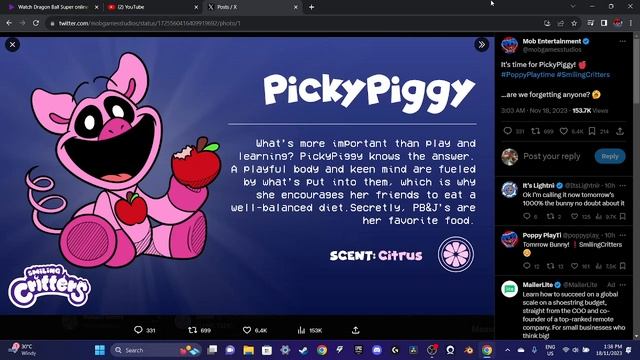Open Mob Entertainment profile avatar
This screenshot has height=360, width=640.
pos(509,45)
